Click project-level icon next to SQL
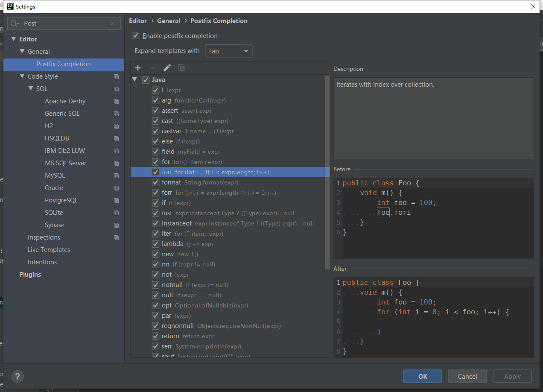This screenshot has height=392, width=543. [x=116, y=89]
